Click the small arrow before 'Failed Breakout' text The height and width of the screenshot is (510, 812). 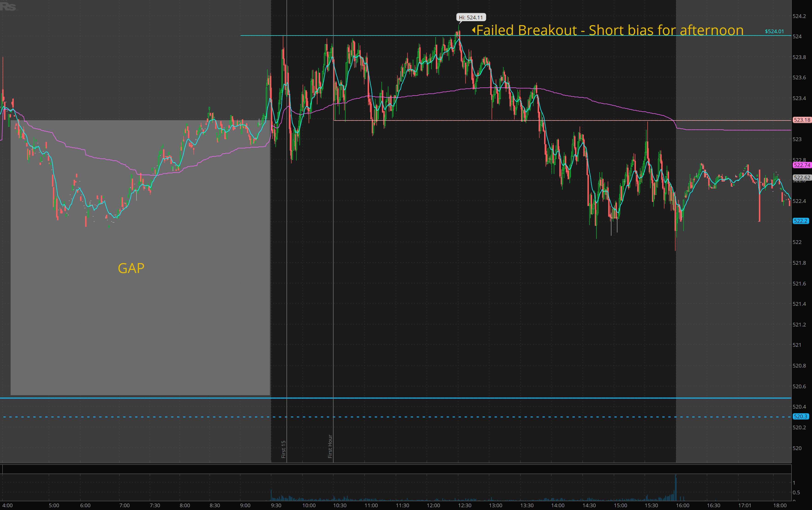pyautogui.click(x=474, y=30)
